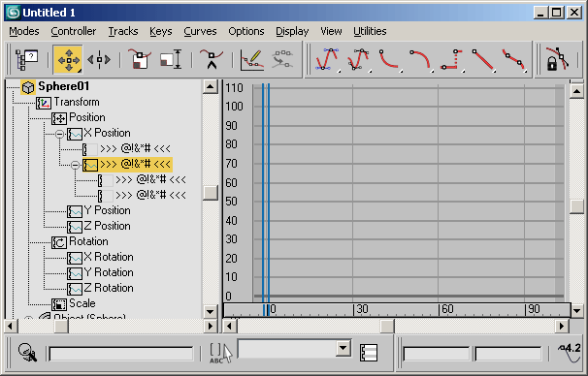Open the Tracks menu
The image size is (588, 376).
coord(123,31)
